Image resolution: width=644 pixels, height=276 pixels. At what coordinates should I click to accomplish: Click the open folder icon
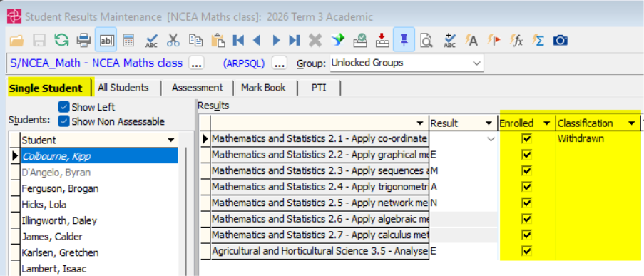point(17,40)
